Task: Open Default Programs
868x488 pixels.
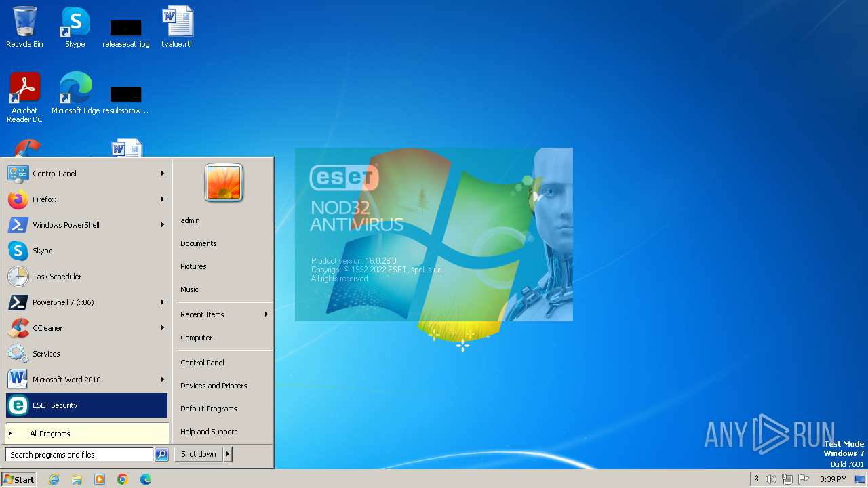Action: [x=224, y=409]
